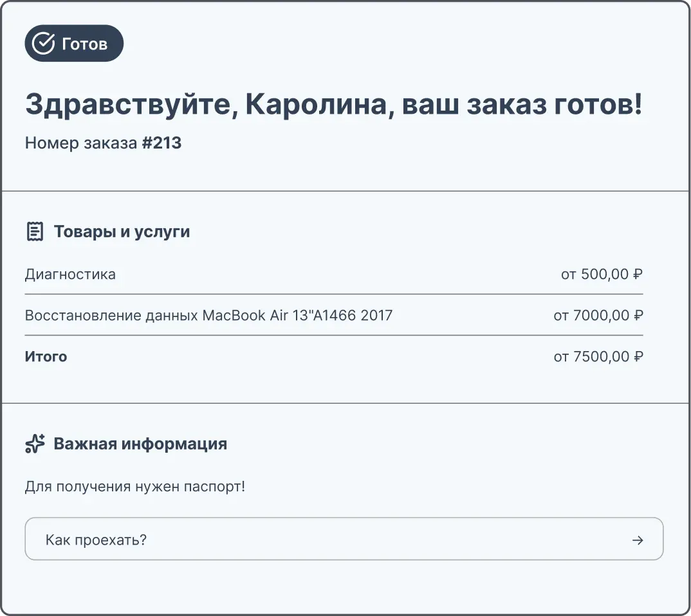Click the passport requirement notice text

(x=134, y=487)
